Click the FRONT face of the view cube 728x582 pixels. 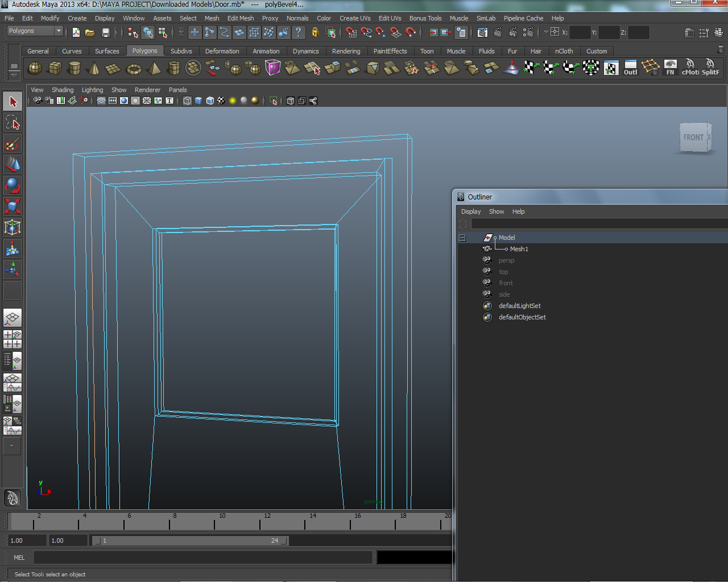point(693,138)
